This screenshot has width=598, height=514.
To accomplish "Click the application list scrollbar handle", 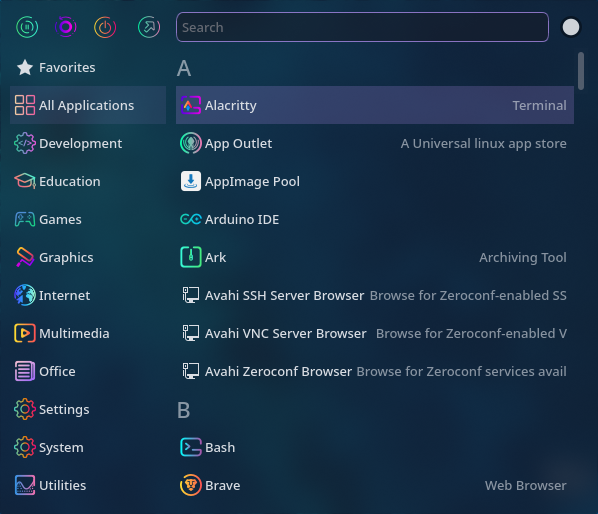I will point(581,71).
